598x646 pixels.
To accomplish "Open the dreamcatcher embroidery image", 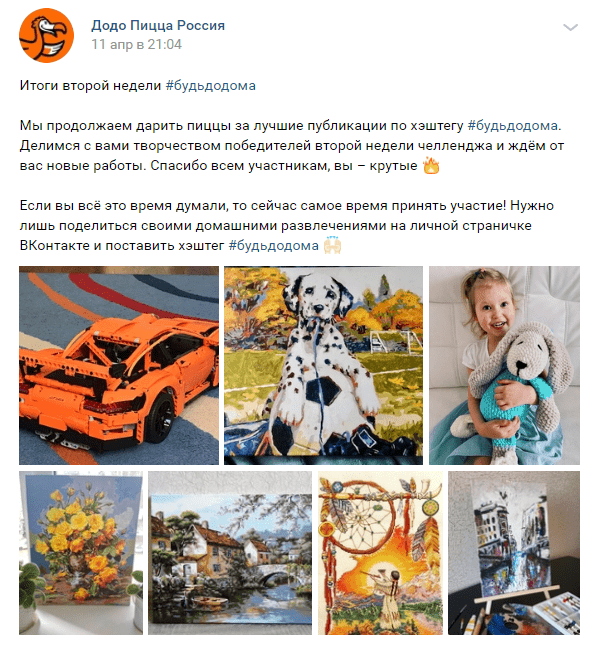I will pyautogui.click(x=380, y=553).
